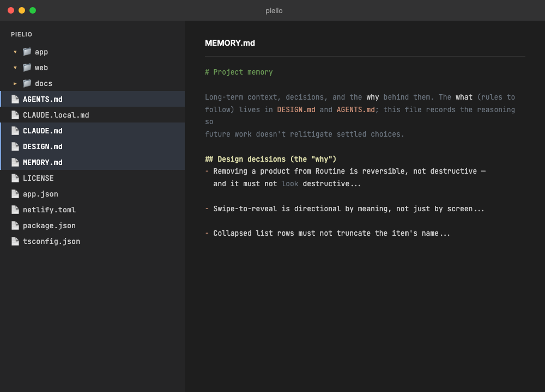Screen dimensions: 545x392
Task: Open netlify.toml file
Action: [x=93, y=210]
